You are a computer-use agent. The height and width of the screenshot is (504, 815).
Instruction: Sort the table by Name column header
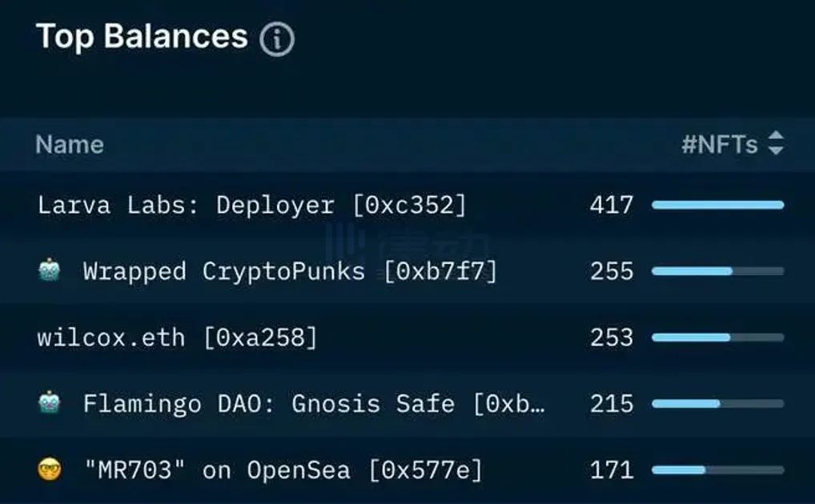[x=70, y=145]
